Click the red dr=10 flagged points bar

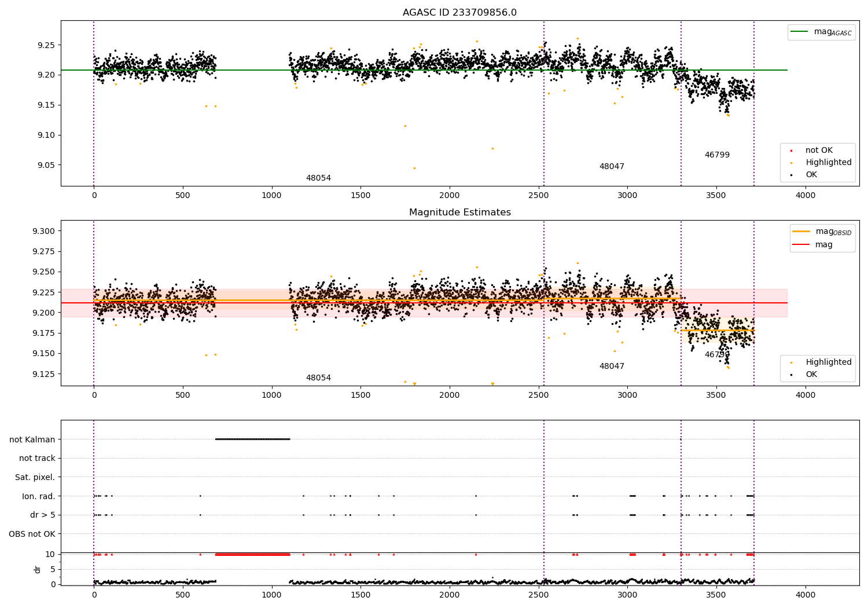pos(252,554)
